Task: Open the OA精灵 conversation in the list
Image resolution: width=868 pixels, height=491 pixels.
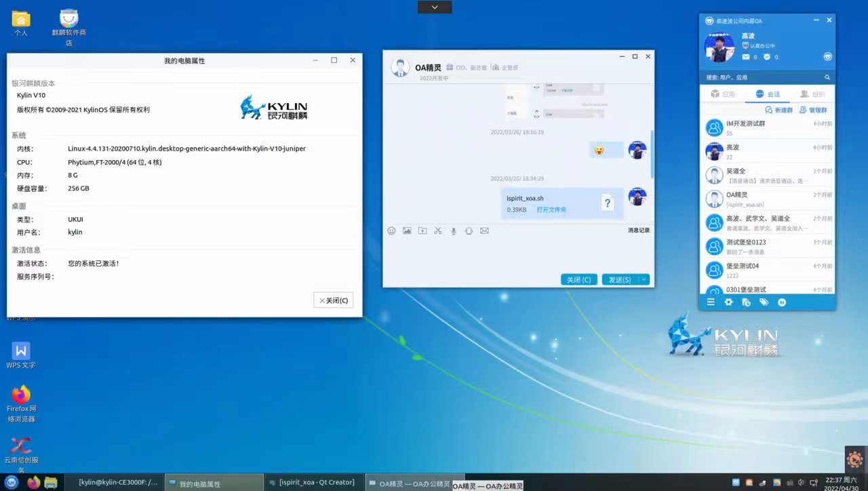Action: 767,199
